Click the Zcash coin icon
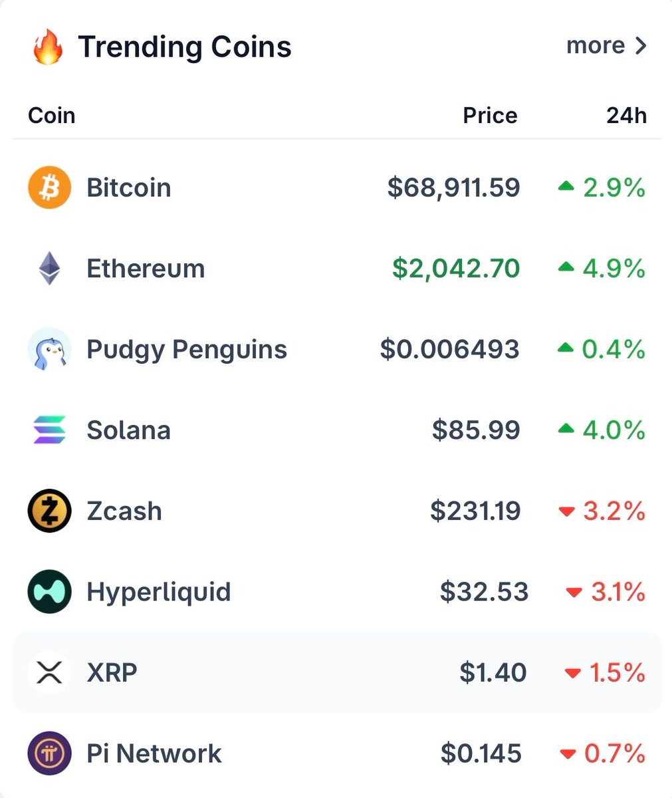 [49, 511]
